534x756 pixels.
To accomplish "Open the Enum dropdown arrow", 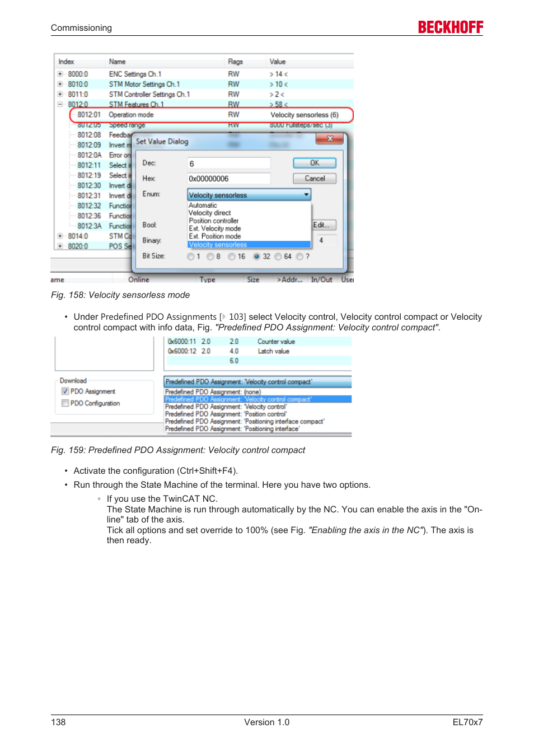I will pos(306,195).
